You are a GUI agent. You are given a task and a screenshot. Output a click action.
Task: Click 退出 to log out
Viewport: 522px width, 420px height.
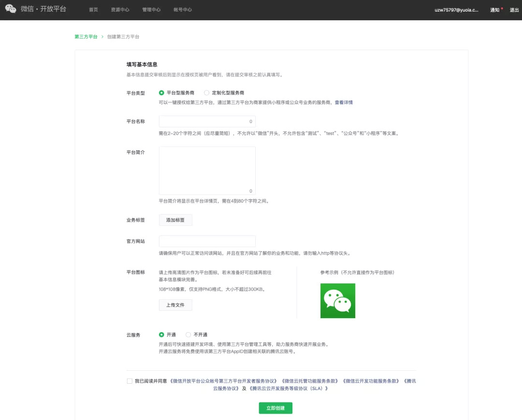(514, 10)
